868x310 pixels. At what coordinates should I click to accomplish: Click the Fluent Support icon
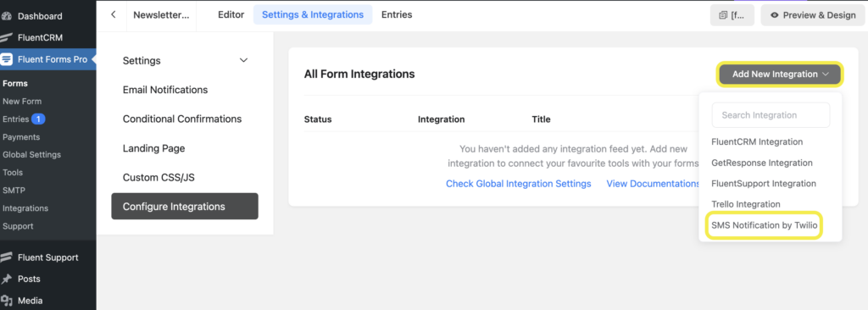point(7,257)
